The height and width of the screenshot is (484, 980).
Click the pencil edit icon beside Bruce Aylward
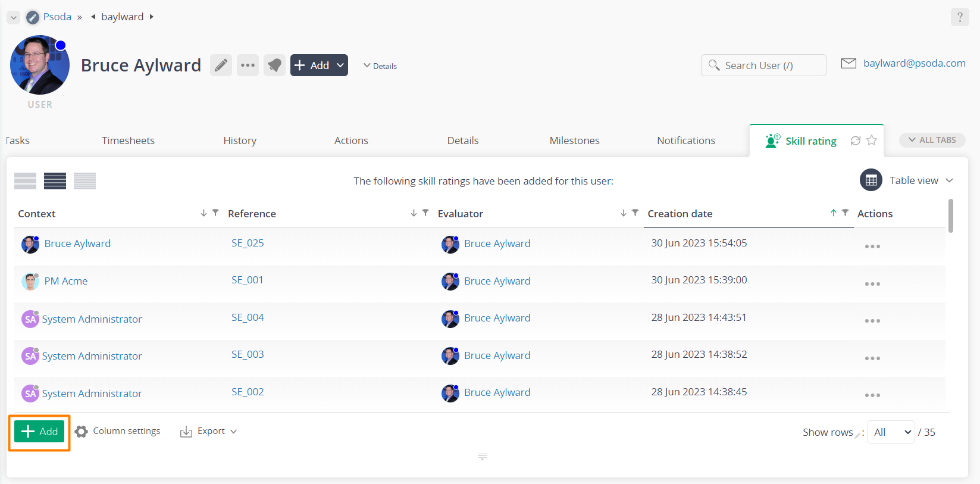[x=221, y=65]
